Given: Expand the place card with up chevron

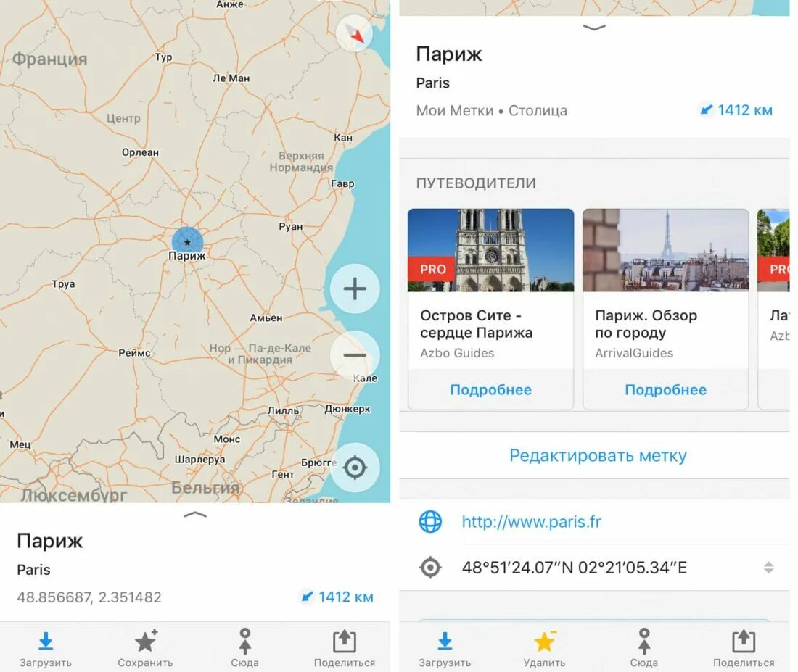Looking at the screenshot, I should coord(195,515).
